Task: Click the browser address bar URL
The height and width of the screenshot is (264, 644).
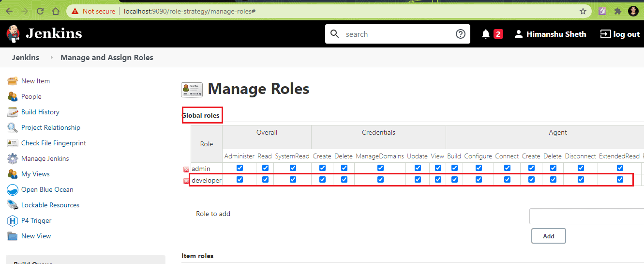Action: pyautogui.click(x=190, y=11)
